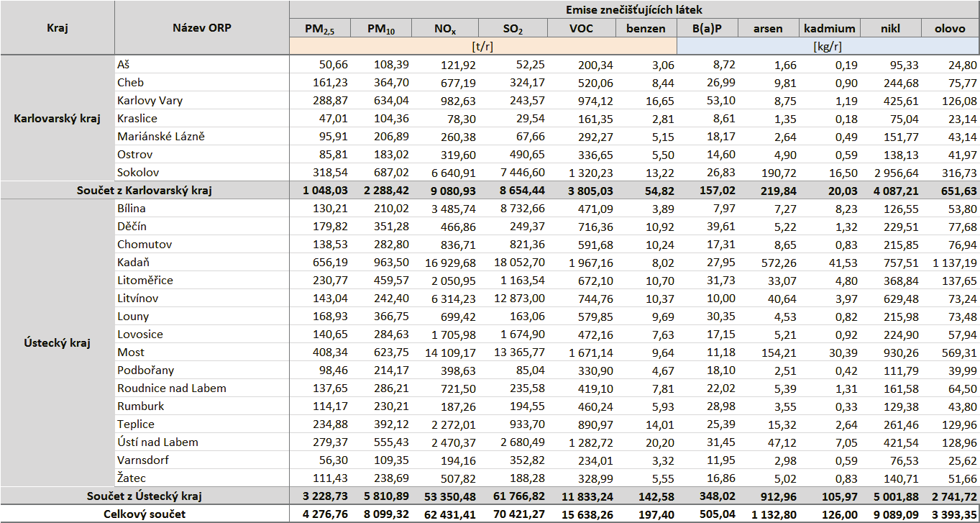Select the VOC column header
The width and height of the screenshot is (980, 523).
(x=582, y=29)
